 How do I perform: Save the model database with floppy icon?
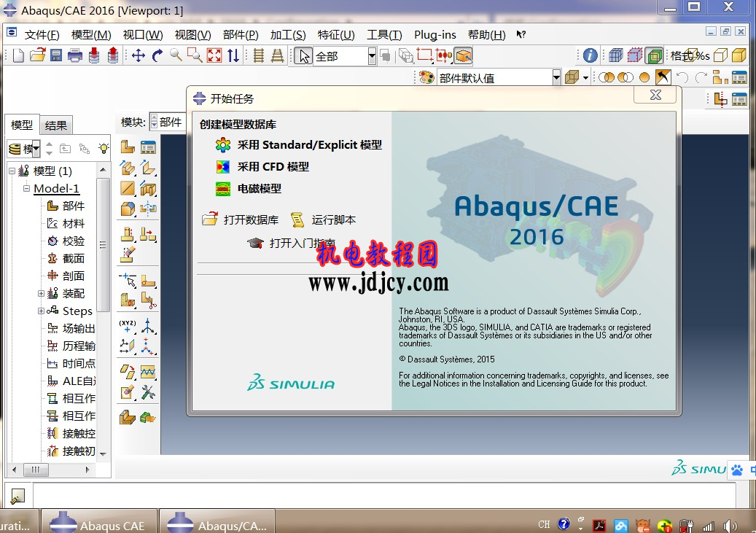click(56, 55)
